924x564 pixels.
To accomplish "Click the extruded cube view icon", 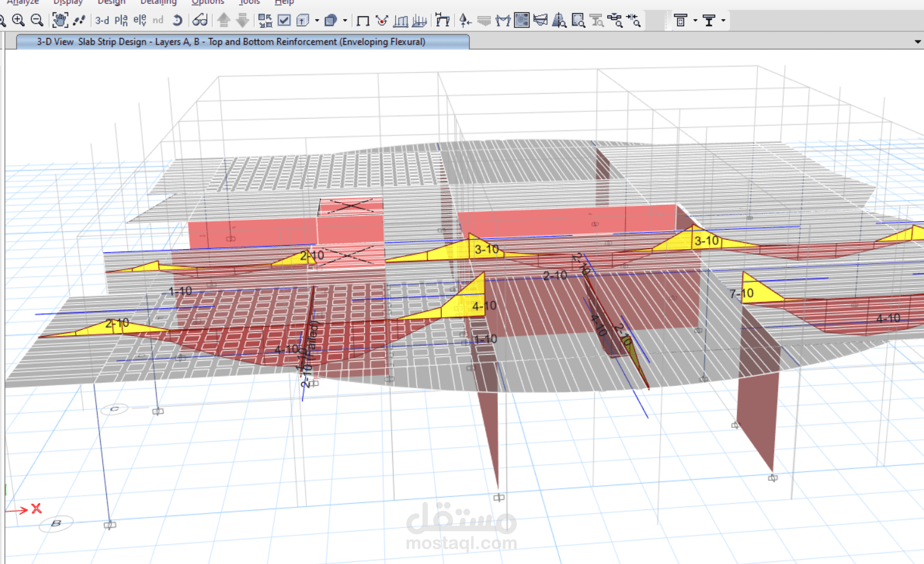I will 303,20.
